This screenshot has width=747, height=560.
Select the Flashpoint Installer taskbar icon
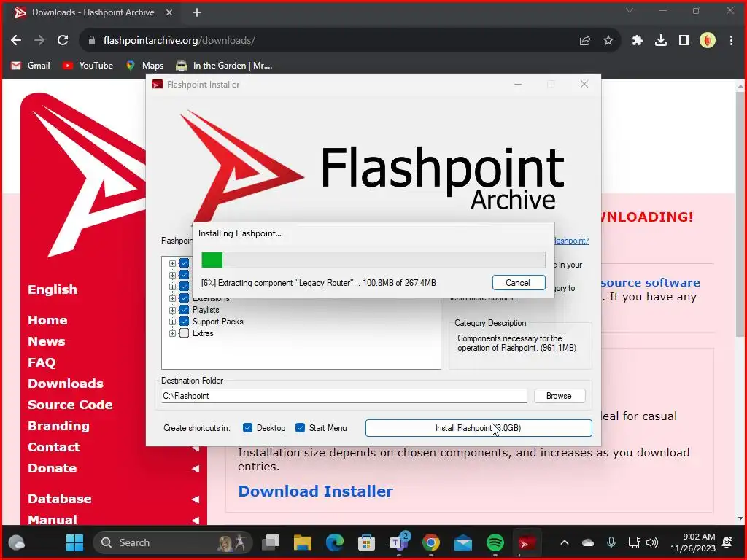527,542
